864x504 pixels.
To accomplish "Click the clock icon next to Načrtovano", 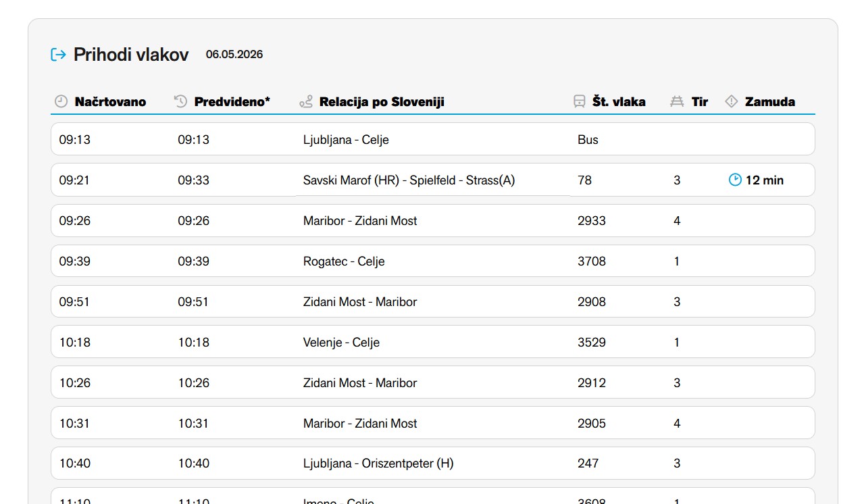I will click(61, 101).
